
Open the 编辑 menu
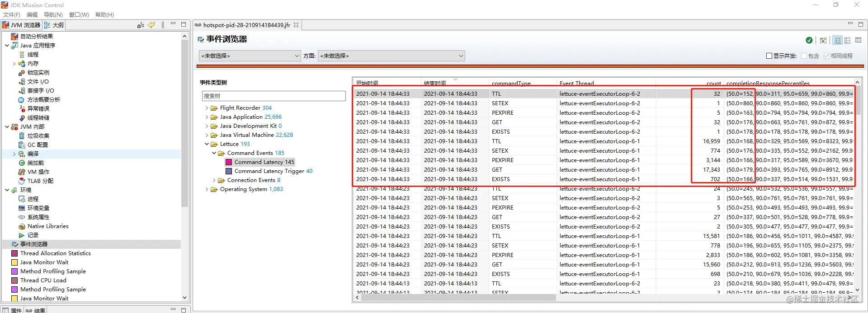[x=32, y=14]
